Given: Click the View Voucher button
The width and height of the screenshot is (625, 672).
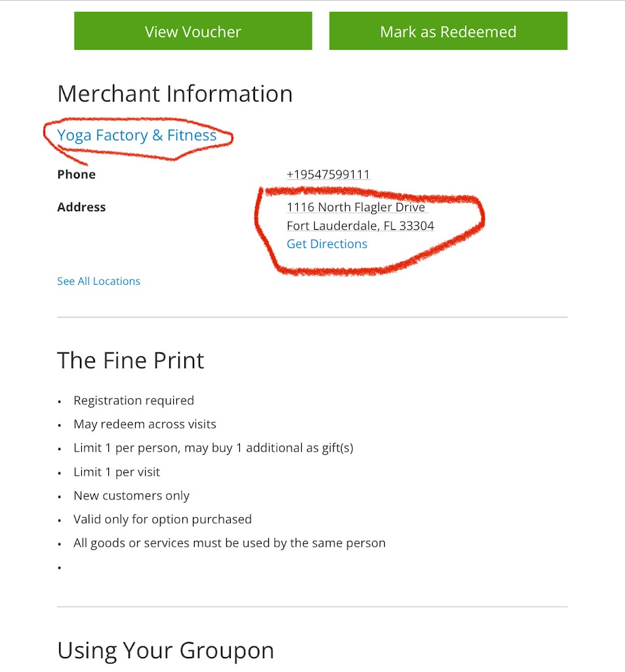Looking at the screenshot, I should point(193,31).
